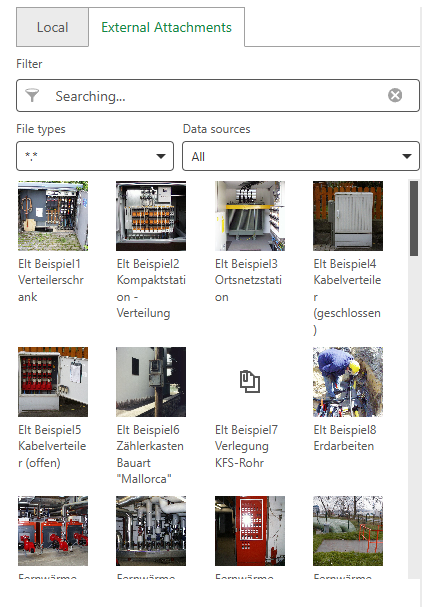Clear the filter search field
This screenshot has height=607, width=422.
coord(395,95)
